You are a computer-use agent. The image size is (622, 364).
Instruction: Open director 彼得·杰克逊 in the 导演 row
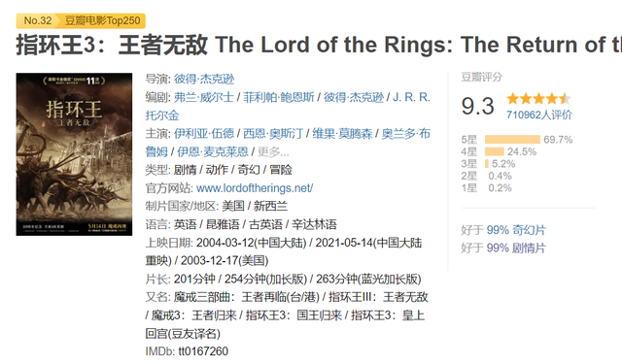pos(204,79)
